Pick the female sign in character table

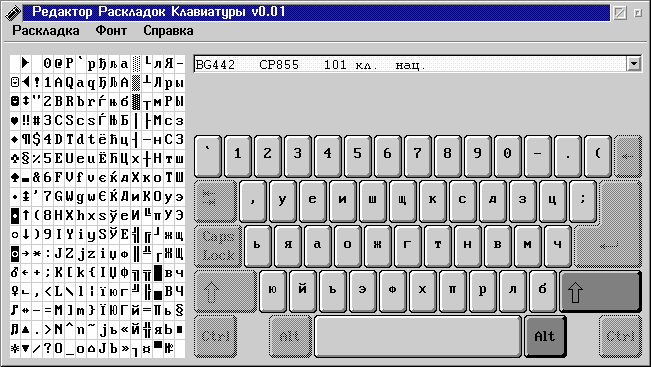[15, 291]
